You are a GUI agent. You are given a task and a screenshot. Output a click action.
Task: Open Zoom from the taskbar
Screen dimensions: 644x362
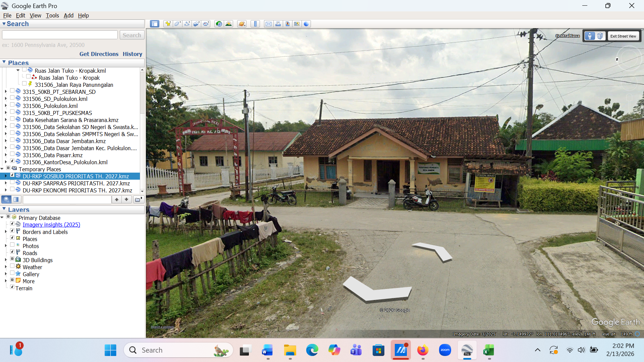click(445, 350)
